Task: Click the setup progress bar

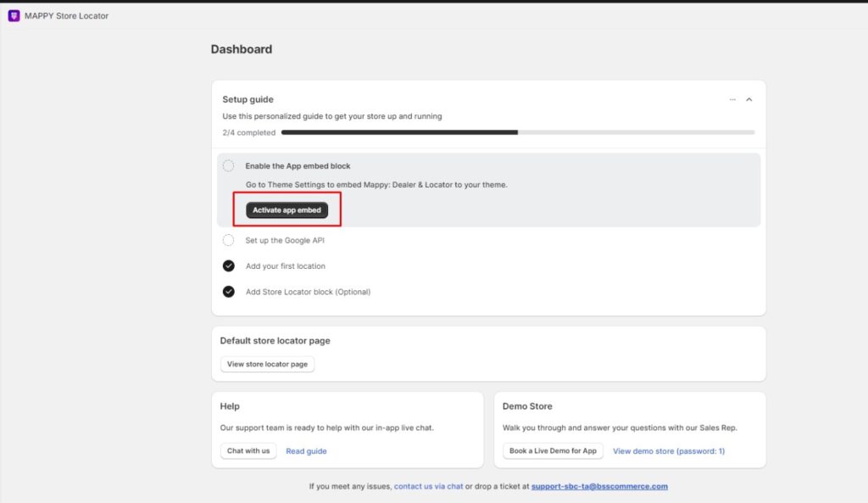Action: pos(518,132)
